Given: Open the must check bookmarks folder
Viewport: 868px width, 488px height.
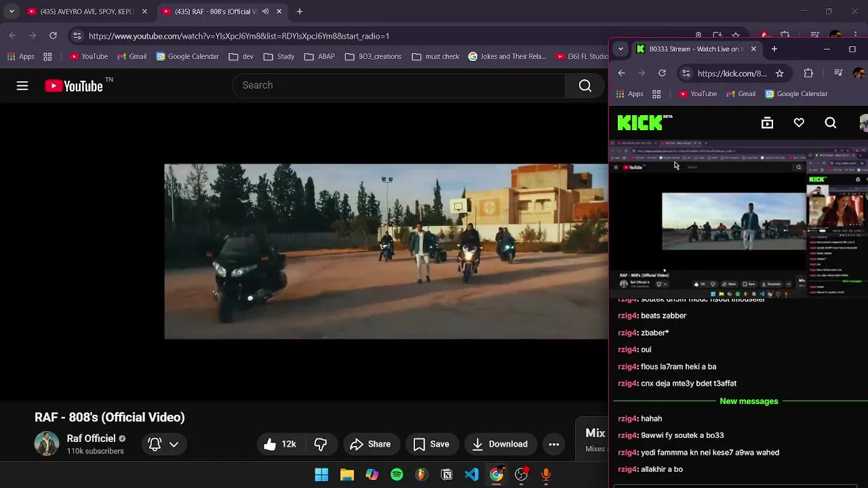Looking at the screenshot, I should pyautogui.click(x=435, y=56).
